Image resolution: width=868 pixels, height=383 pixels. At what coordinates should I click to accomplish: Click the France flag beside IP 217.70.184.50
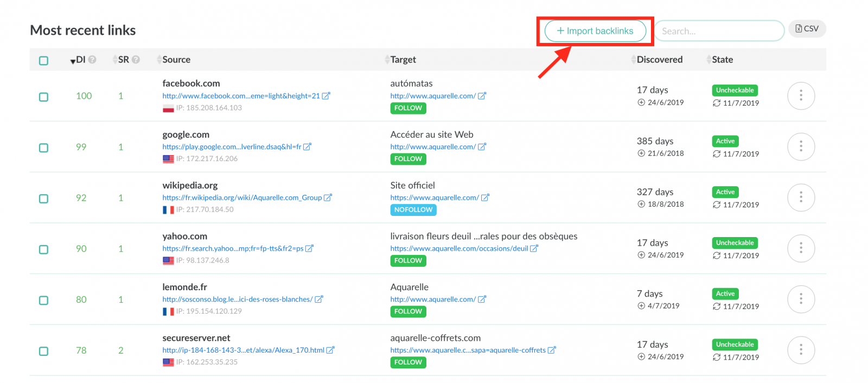(168, 209)
